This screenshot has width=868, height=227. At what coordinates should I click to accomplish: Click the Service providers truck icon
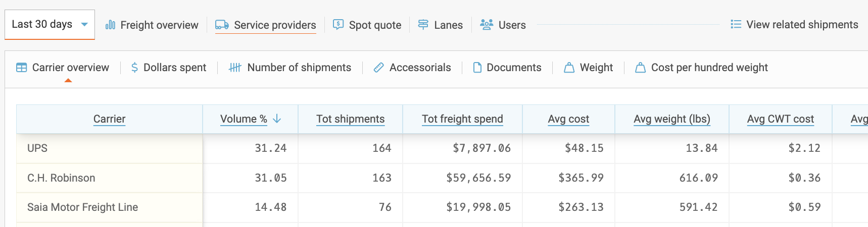(x=222, y=25)
